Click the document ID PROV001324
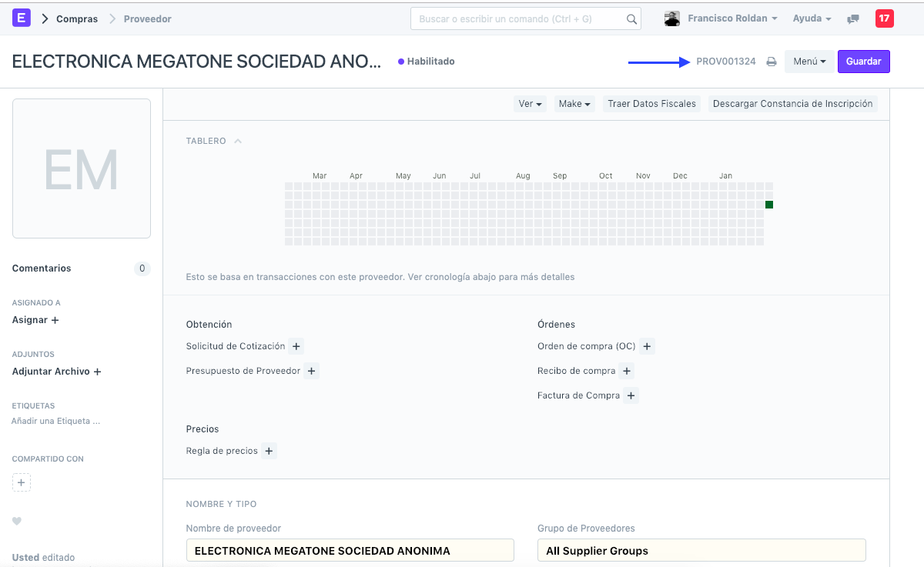Screen dimensions: 924x567 726,62
